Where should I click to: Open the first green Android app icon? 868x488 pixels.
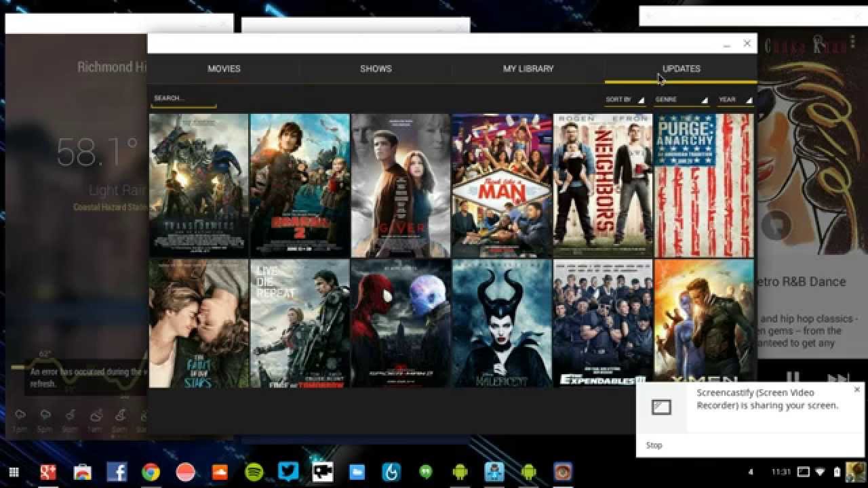(x=460, y=472)
